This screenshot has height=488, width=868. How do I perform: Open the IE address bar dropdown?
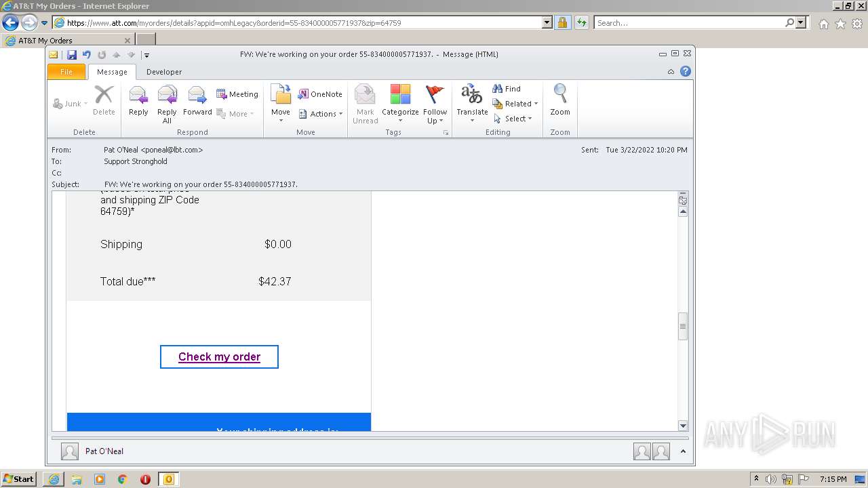coord(547,22)
